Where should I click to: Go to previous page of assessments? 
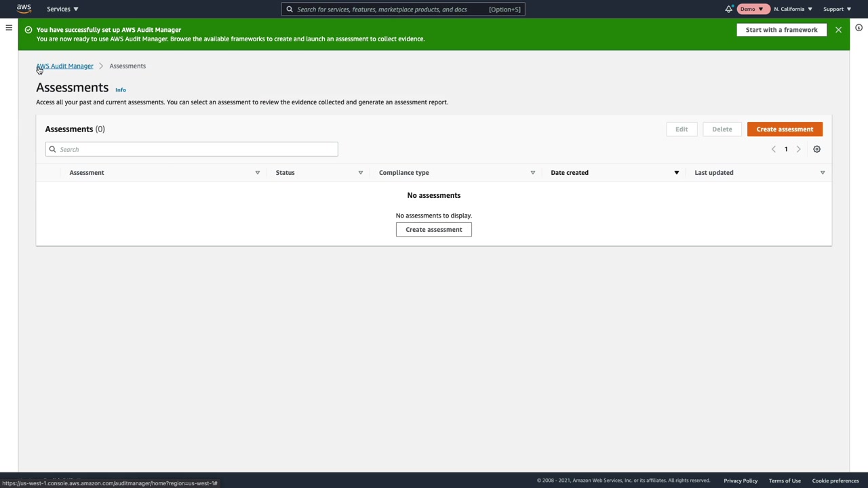coord(773,149)
